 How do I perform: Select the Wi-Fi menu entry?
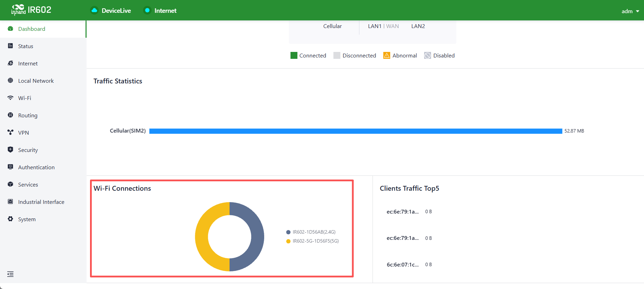[x=43, y=98]
